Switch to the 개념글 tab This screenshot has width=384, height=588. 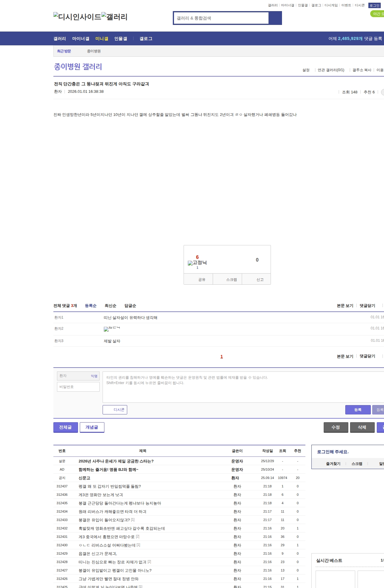(92, 427)
